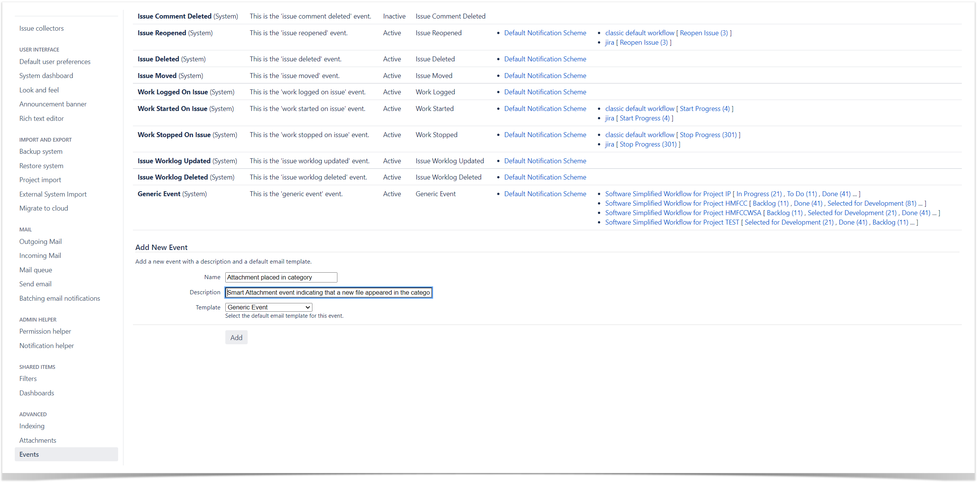
Task: Open Issue collectors in the sidebar
Action: (x=42, y=28)
